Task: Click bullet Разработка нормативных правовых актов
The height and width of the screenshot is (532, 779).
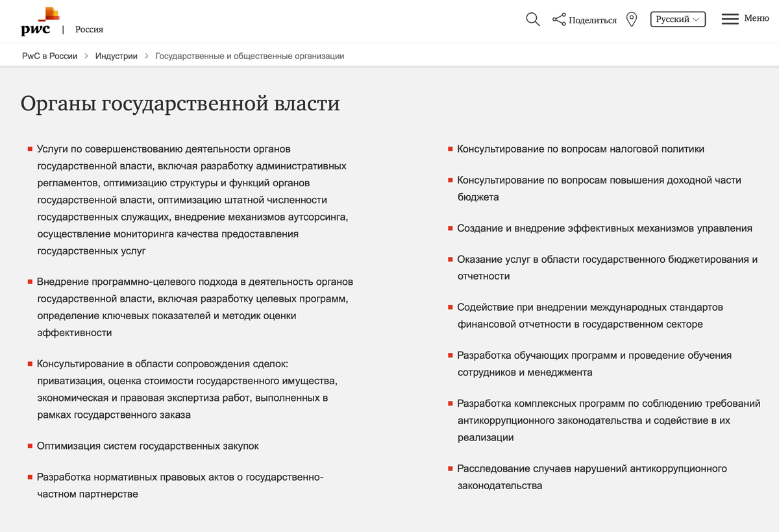Action: pyautogui.click(x=180, y=486)
